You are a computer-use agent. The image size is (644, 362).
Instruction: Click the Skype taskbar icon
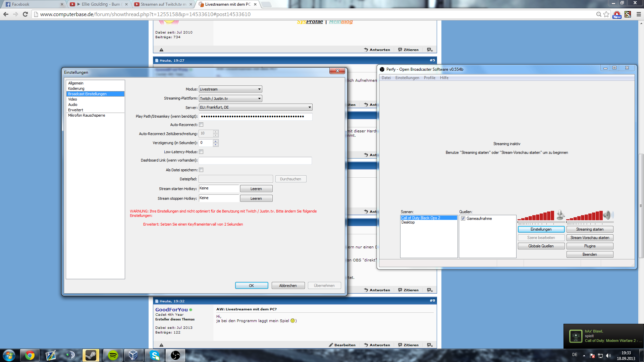point(154,355)
